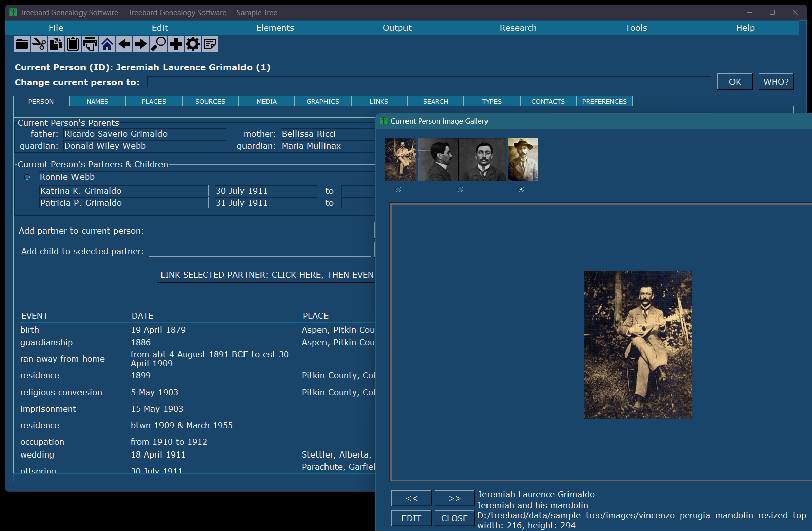Click the magnifying glass search icon
Image resolution: width=812 pixels, height=531 pixels.
coord(158,44)
